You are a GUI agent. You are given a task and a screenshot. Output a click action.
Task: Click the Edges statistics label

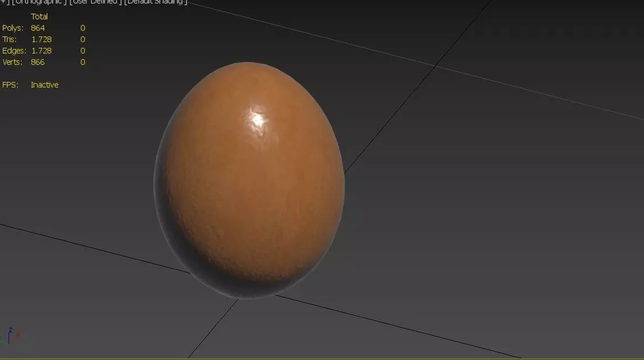pos(14,51)
